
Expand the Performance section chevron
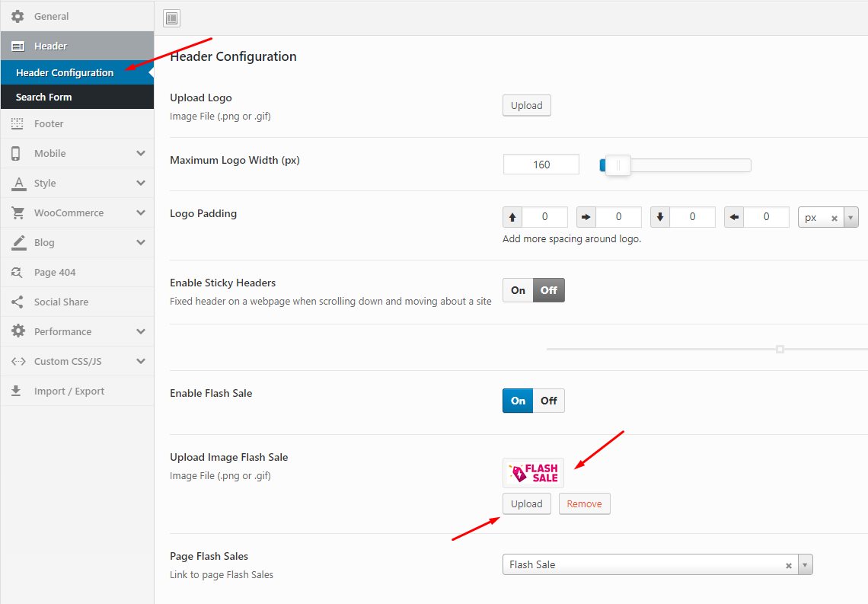point(141,331)
